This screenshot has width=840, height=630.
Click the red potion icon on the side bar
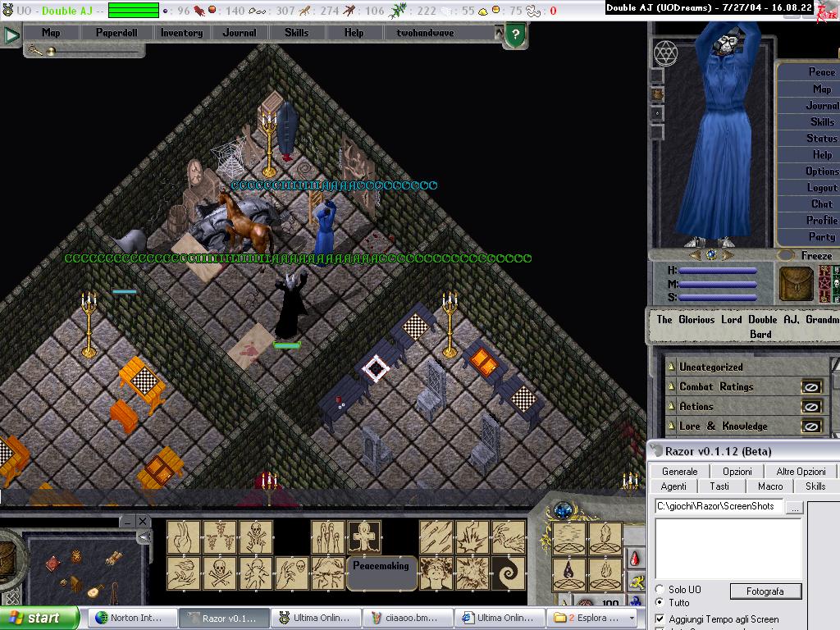point(635,558)
